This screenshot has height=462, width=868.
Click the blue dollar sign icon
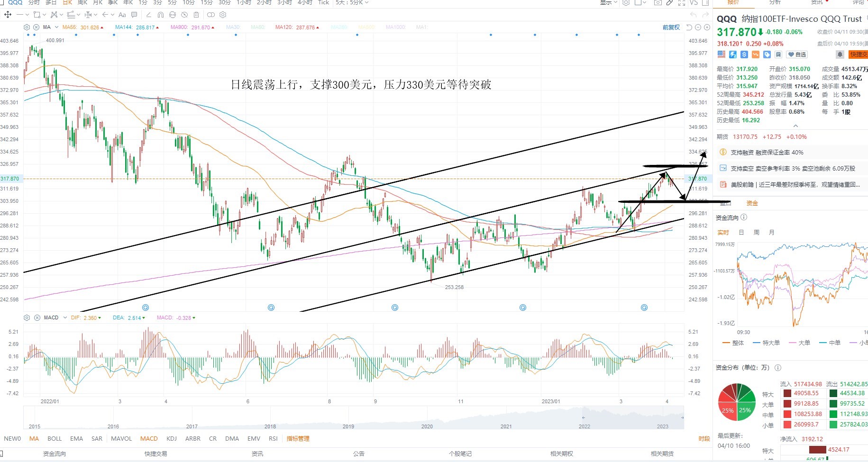pyautogui.click(x=744, y=54)
